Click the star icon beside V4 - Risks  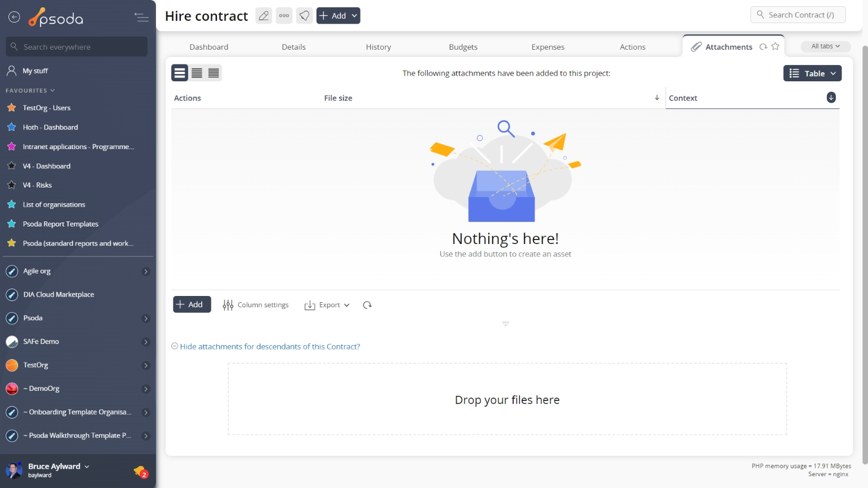pos(11,185)
